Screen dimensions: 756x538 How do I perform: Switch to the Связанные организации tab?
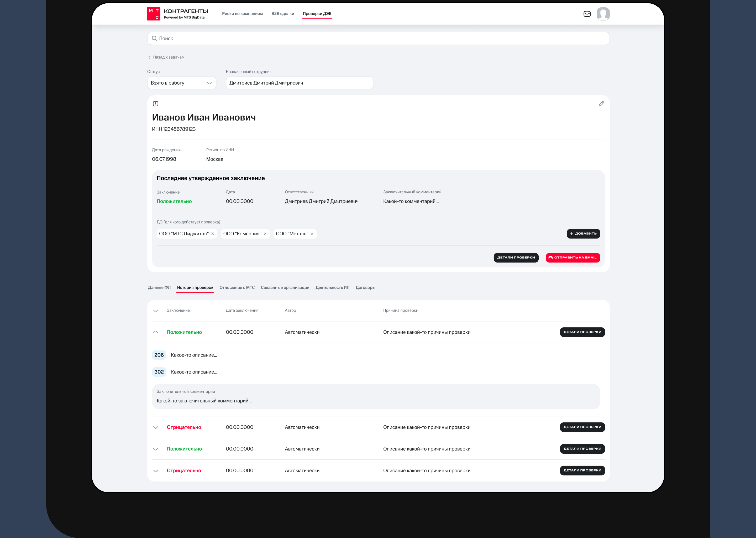[x=285, y=288]
